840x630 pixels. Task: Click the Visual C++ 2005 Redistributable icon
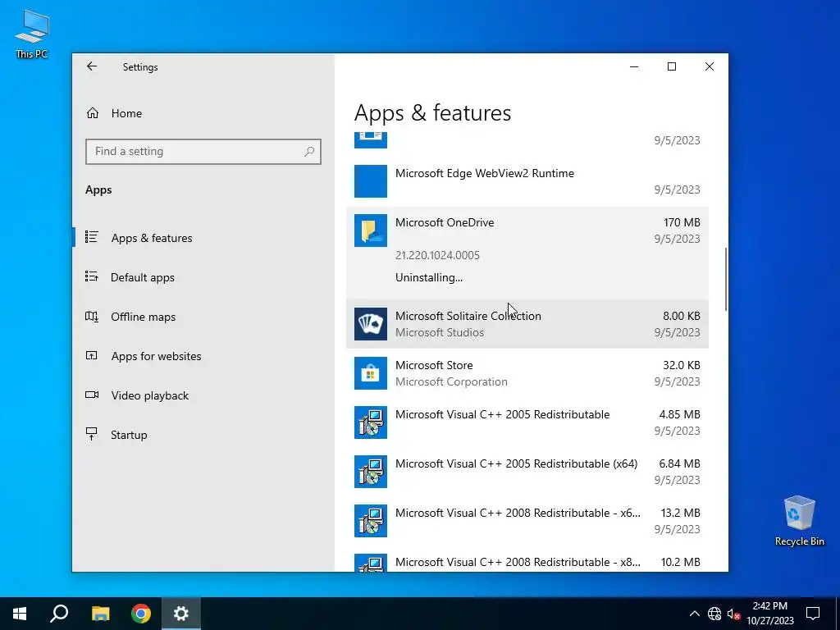click(x=371, y=422)
